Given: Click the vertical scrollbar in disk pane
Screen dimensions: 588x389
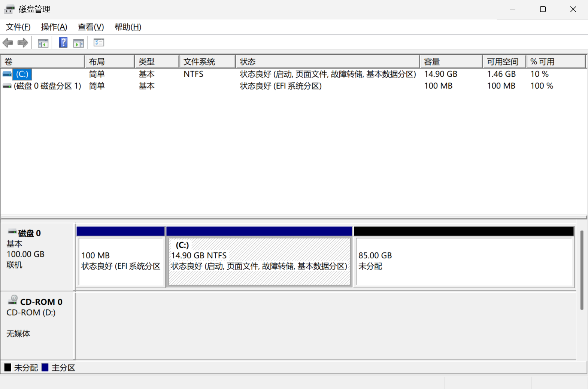Looking at the screenshot, I should pyautogui.click(x=582, y=270).
